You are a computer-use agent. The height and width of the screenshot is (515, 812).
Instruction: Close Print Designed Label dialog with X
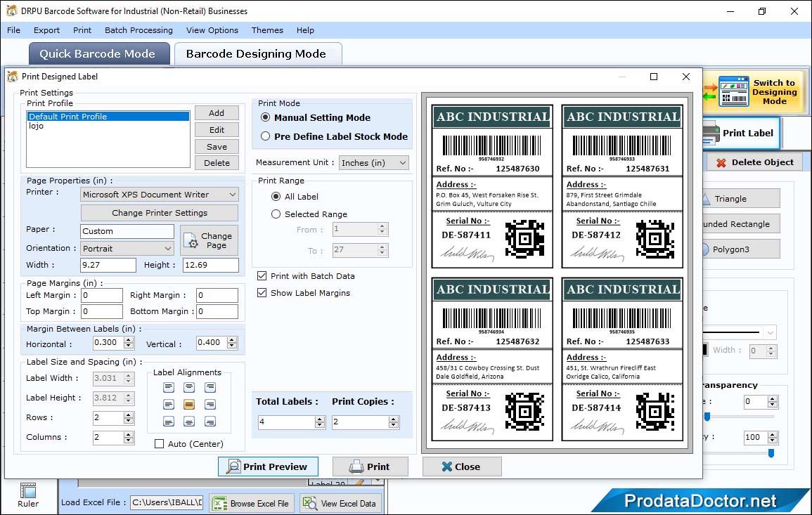[x=686, y=77]
